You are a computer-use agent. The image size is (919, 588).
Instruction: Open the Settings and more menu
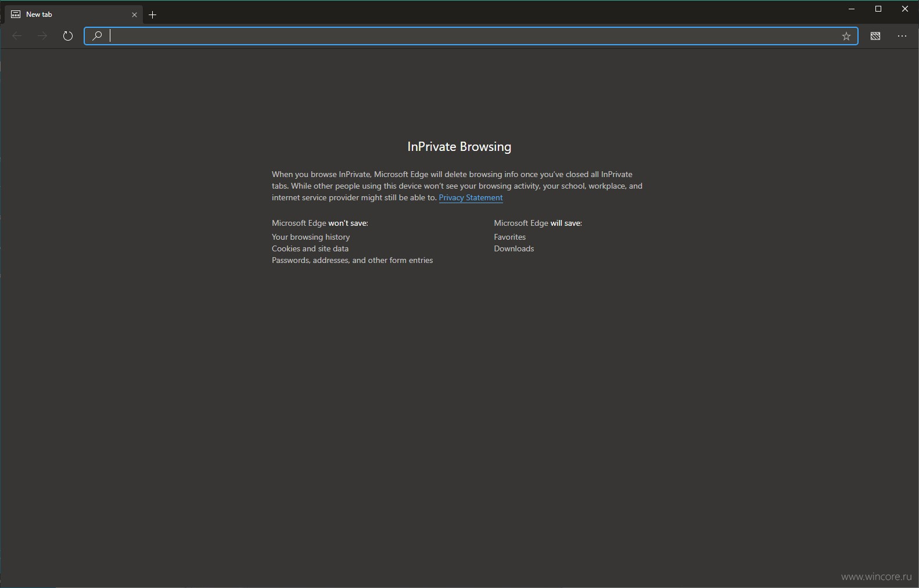[902, 36]
